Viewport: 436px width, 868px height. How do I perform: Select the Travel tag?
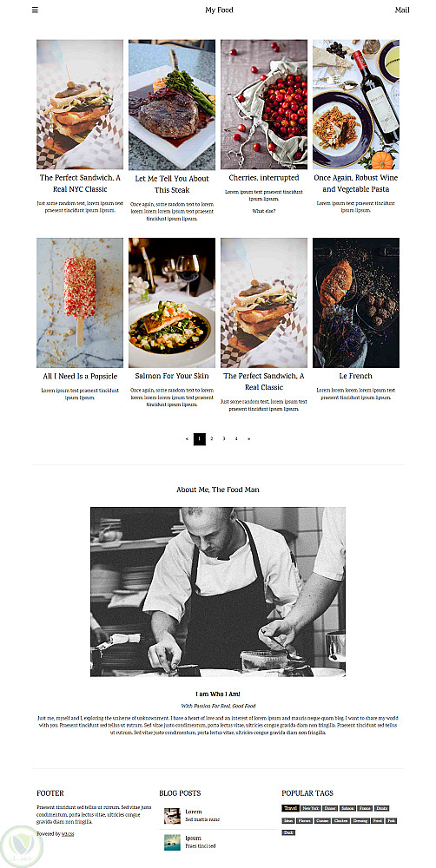coord(290,809)
